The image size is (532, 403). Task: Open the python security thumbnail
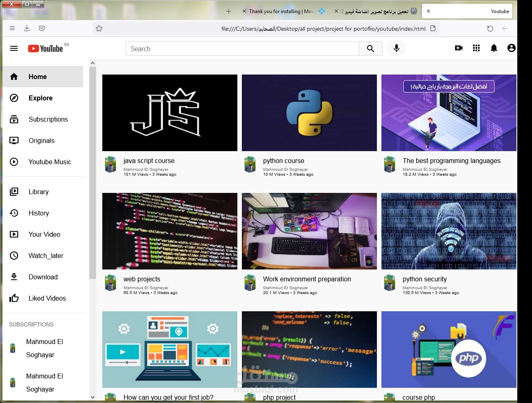[x=449, y=231]
